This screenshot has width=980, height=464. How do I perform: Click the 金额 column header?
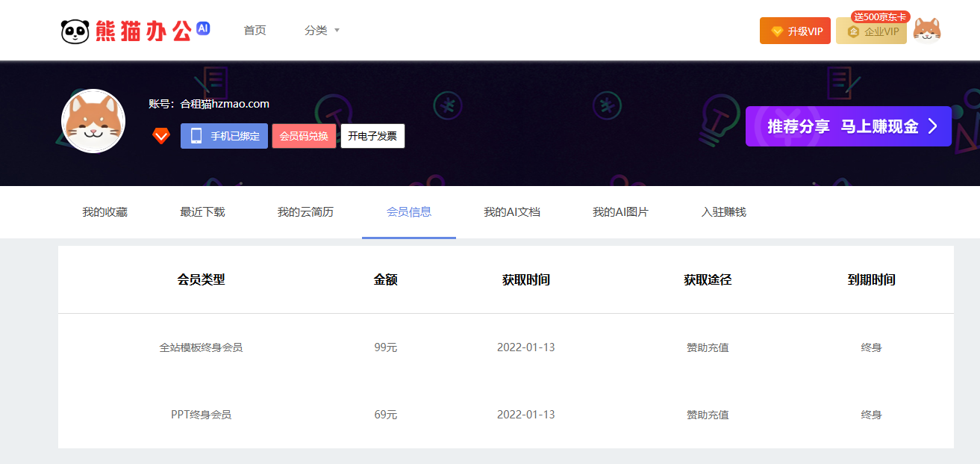click(x=386, y=280)
